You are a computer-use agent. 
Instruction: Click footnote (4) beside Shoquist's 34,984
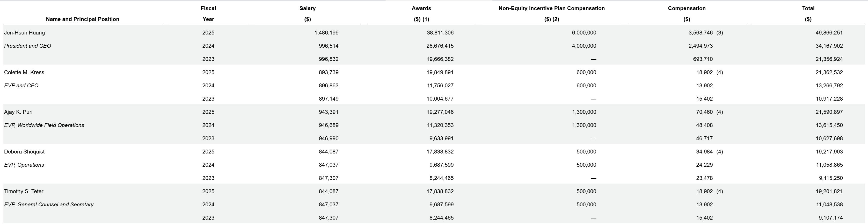point(719,151)
